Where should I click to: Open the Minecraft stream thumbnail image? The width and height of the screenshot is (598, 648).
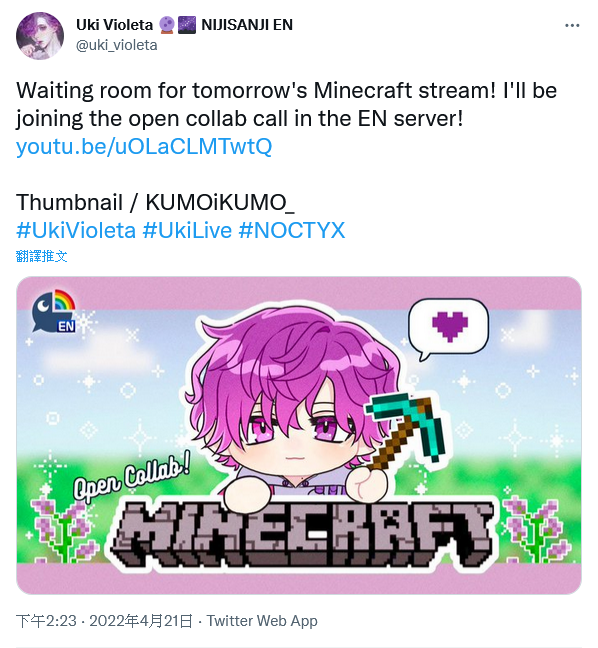point(299,435)
